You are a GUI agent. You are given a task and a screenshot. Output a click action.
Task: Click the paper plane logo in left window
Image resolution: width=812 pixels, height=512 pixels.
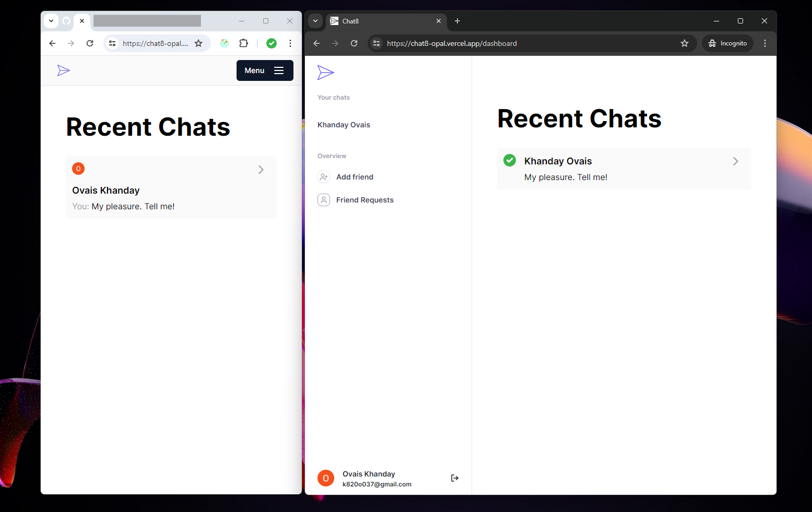tap(64, 70)
